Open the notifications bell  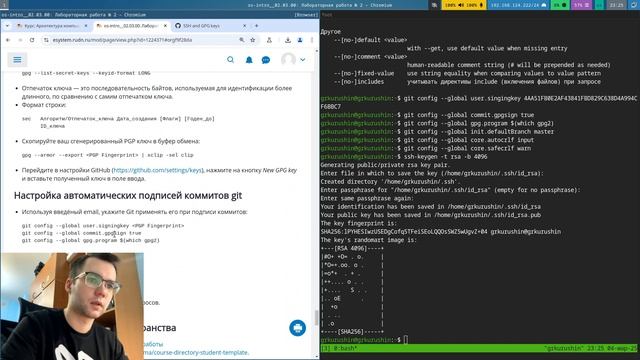[x=249, y=60]
